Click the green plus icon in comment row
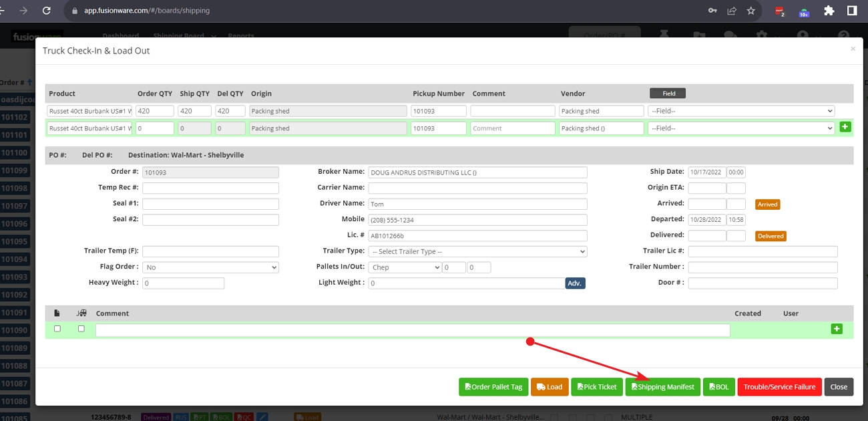 [837, 329]
